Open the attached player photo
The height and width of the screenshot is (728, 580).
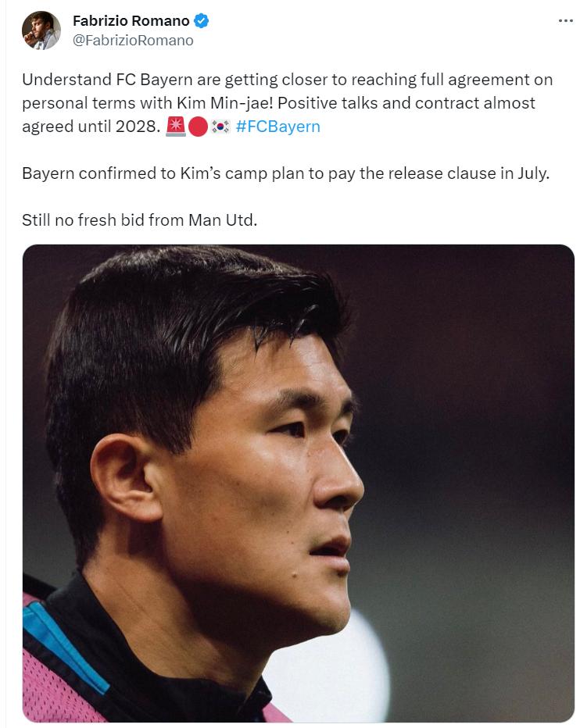pos(299,484)
